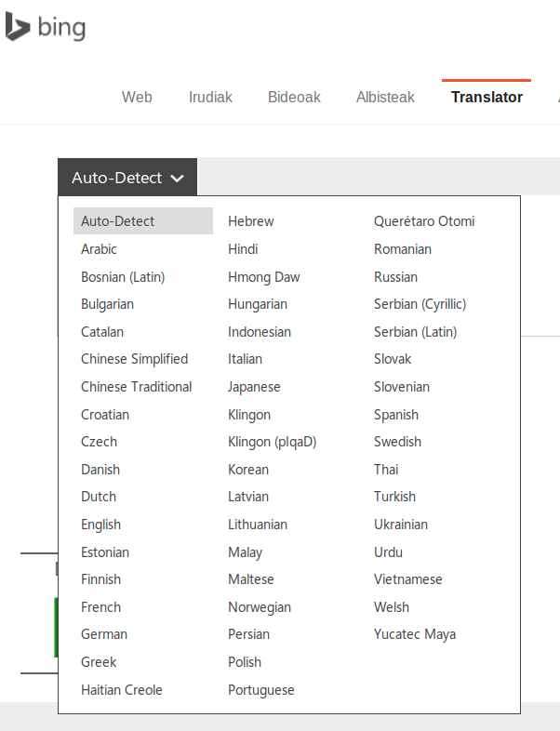This screenshot has height=731, width=560.
Task: Go to the Bideoak tab
Action: point(294,97)
